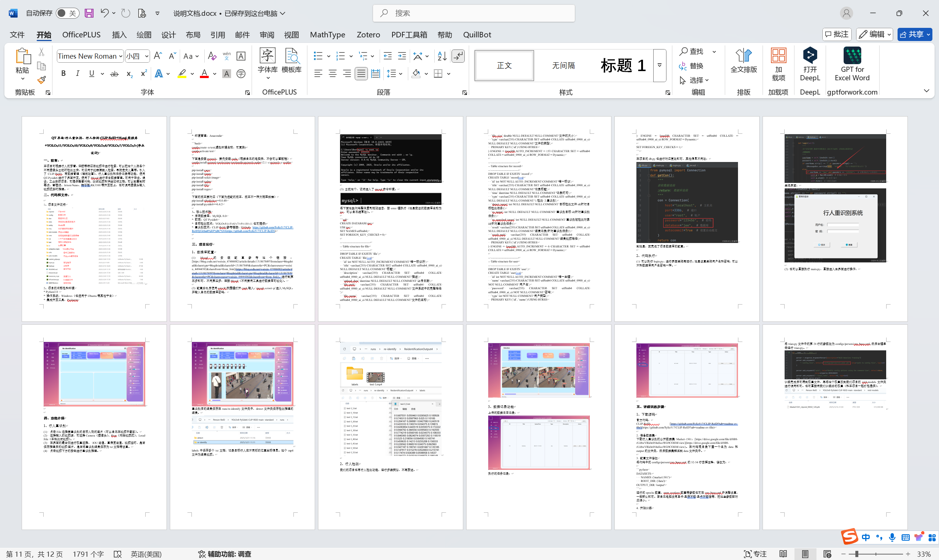Viewport: 939px width, 560px height.
Task: Toggle the AutoSave switch on
Action: [67, 13]
